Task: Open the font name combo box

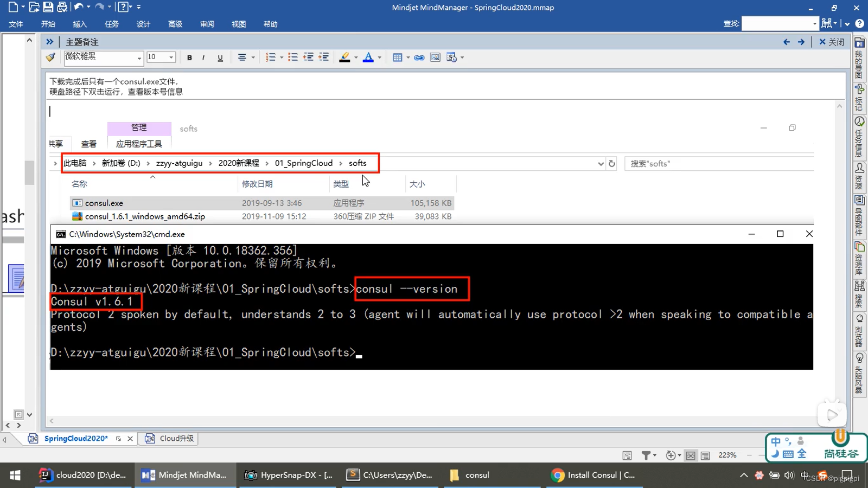Action: point(104,57)
